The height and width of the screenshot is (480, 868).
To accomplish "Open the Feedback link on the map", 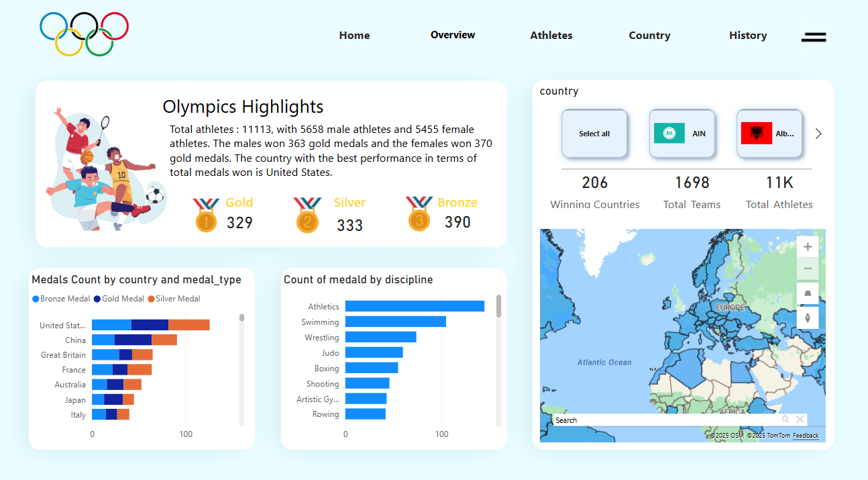I will 806,435.
